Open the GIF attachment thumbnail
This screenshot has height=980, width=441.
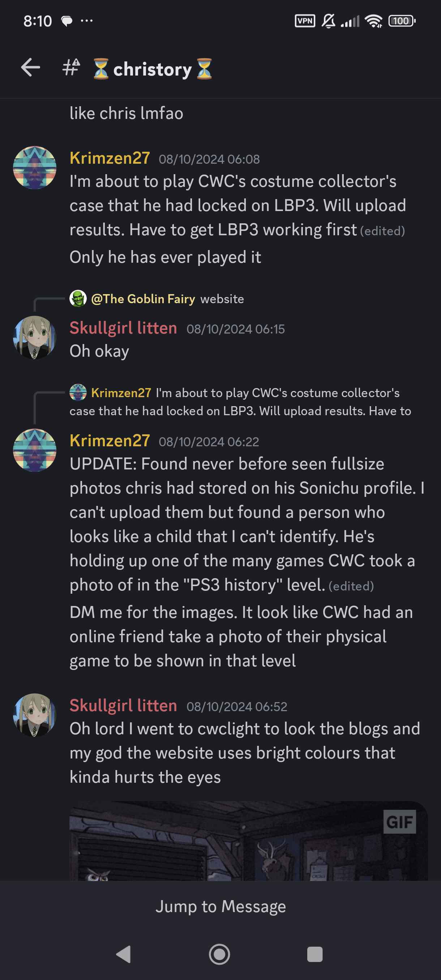click(x=248, y=841)
